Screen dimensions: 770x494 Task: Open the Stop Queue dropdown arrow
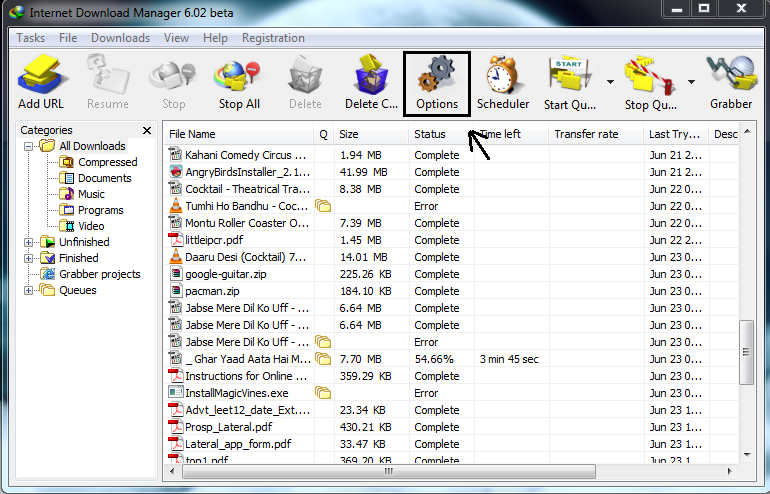click(x=691, y=82)
